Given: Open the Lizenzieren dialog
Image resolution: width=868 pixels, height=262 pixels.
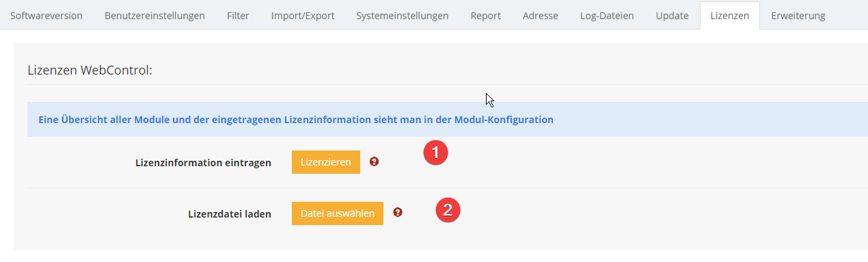Looking at the screenshot, I should click(326, 162).
